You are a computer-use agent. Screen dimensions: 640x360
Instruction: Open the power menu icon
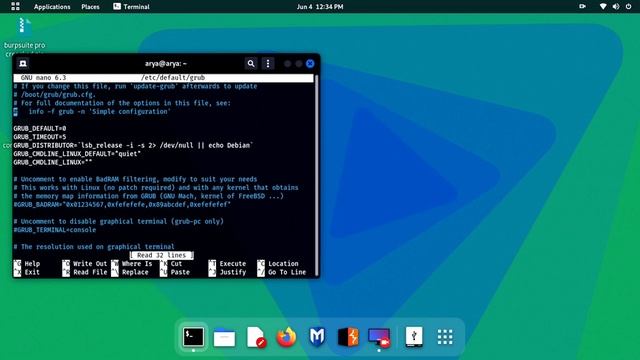click(629, 7)
